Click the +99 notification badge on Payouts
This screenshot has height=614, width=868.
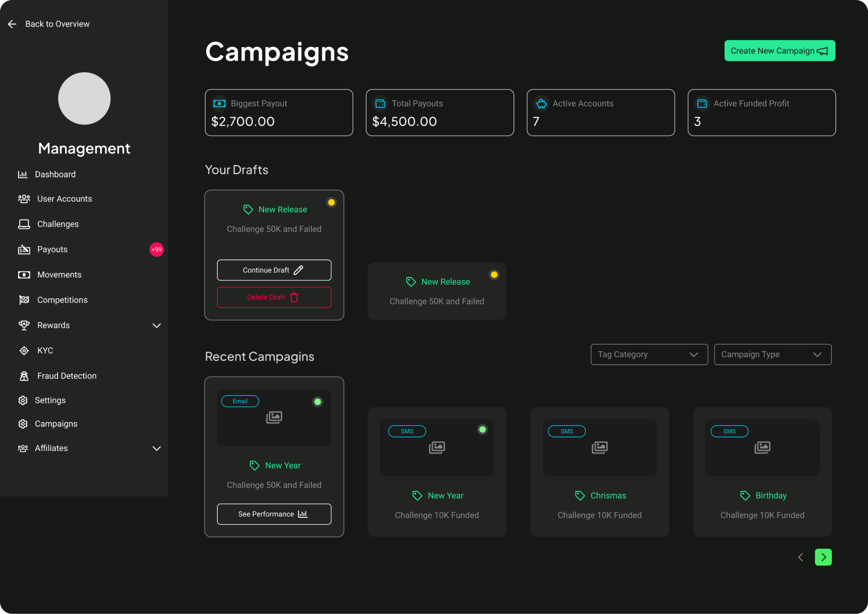156,249
